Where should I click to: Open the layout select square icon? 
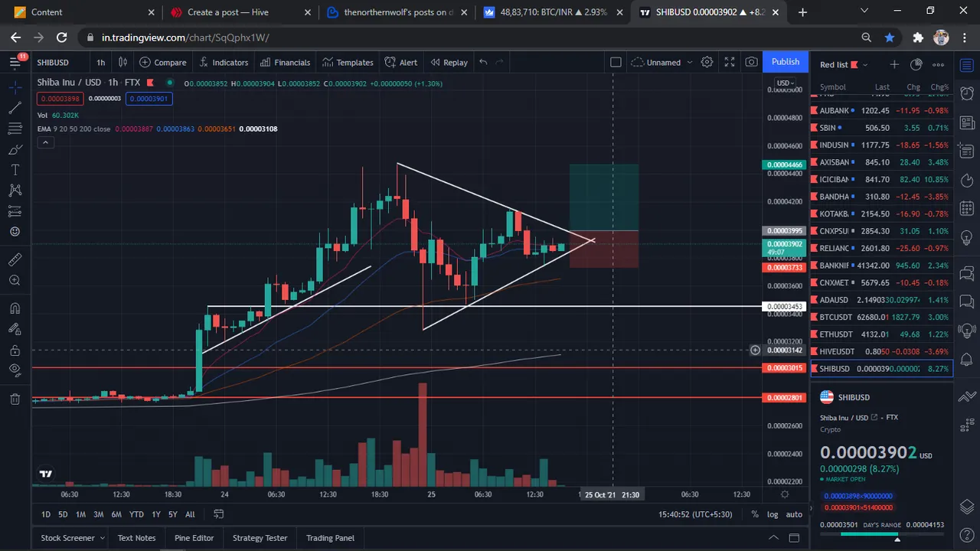pyautogui.click(x=616, y=62)
